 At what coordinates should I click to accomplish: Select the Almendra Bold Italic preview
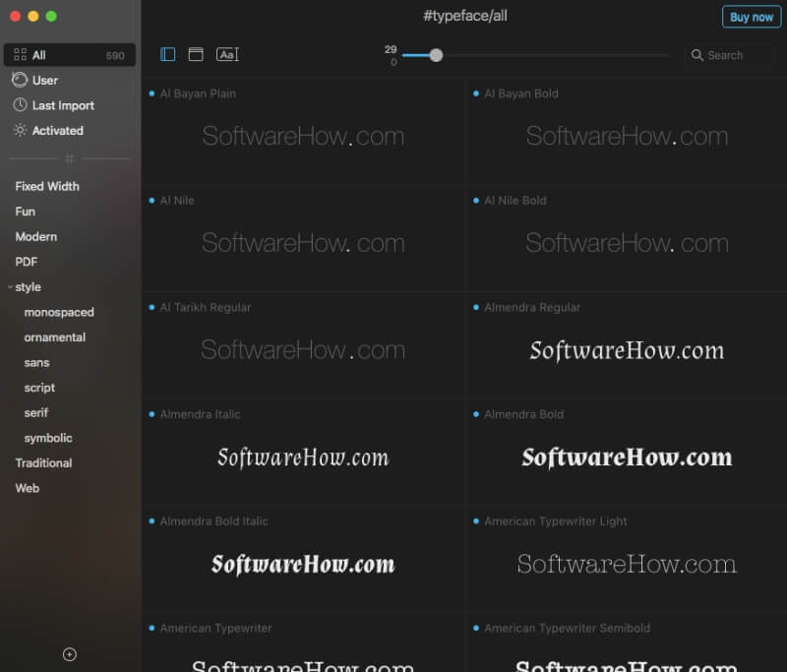303,564
